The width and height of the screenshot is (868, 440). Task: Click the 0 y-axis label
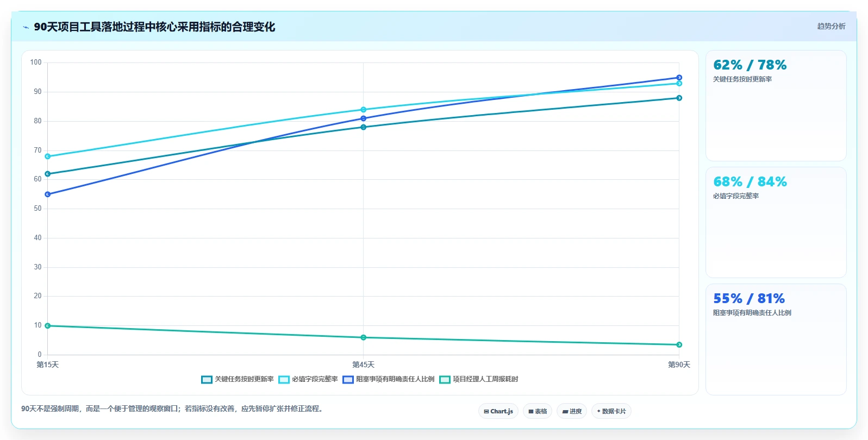[40, 355]
